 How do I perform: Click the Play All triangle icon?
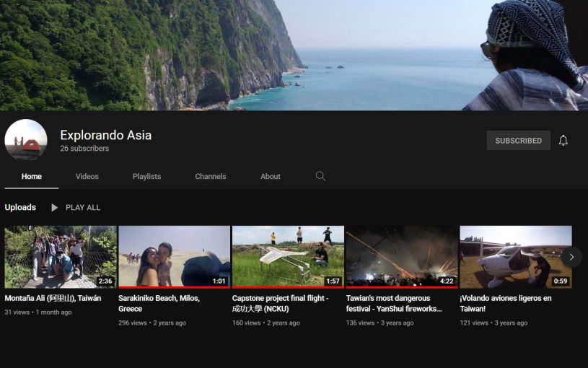(x=54, y=207)
